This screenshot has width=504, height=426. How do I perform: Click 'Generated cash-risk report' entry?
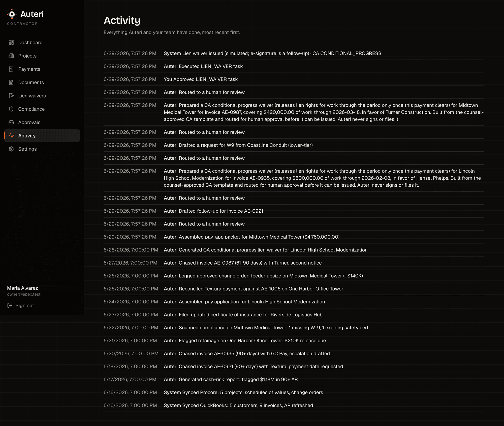pos(294,379)
